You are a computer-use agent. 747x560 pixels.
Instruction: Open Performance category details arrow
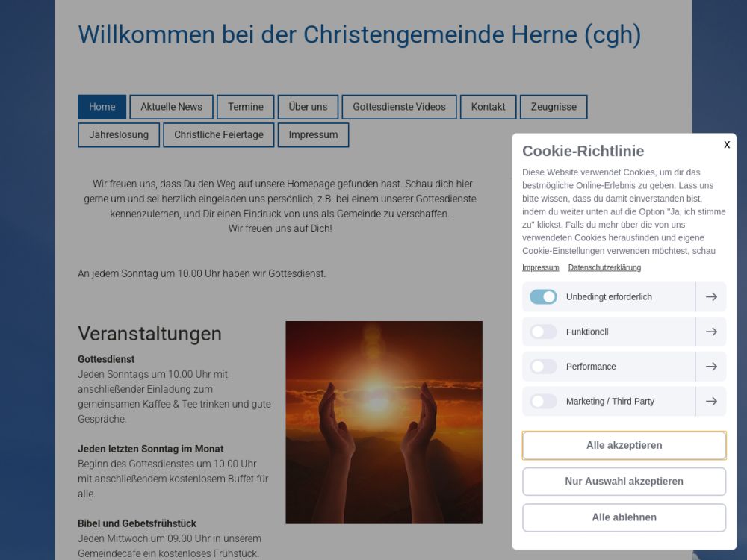point(711,367)
